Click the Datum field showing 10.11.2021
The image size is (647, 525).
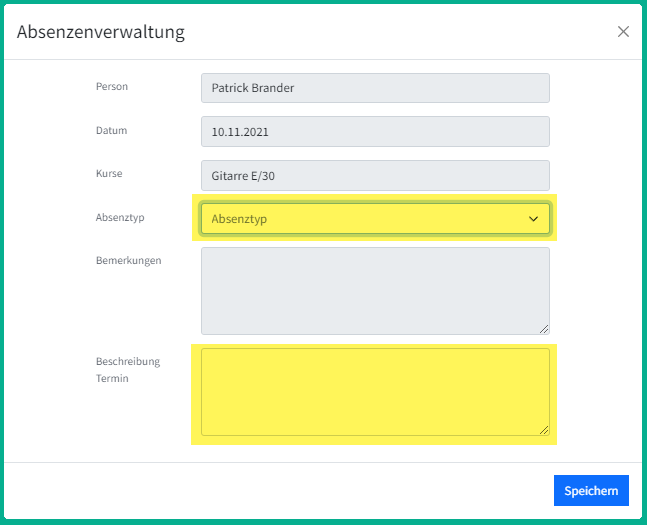coord(375,132)
